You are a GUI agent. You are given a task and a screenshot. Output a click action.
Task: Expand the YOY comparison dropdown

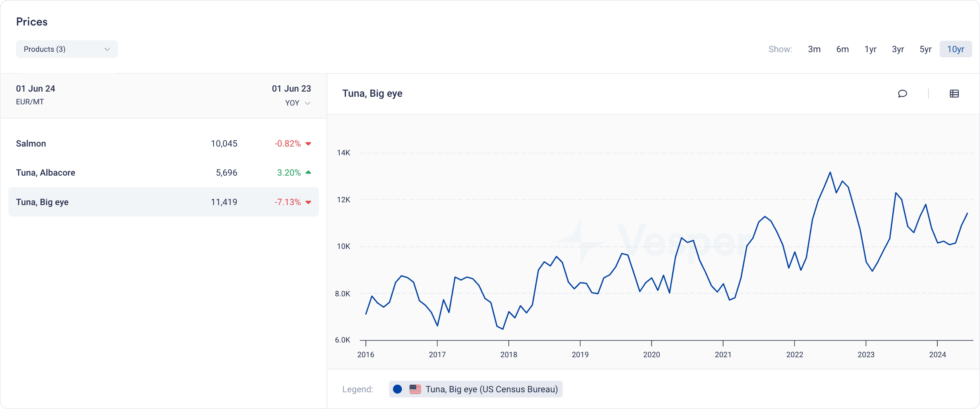298,103
